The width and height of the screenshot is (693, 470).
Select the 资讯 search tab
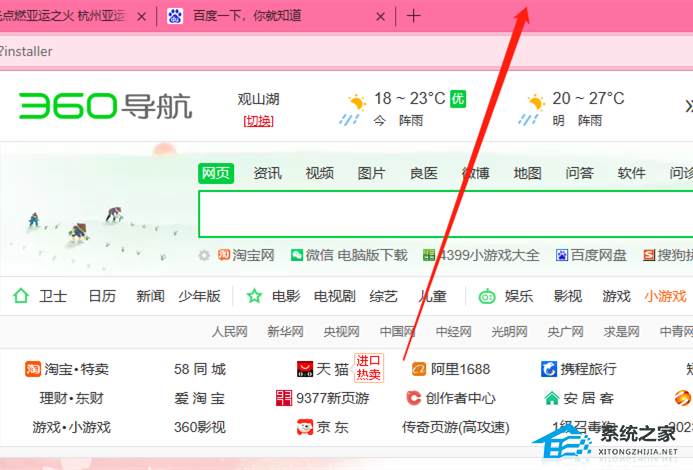point(267,173)
